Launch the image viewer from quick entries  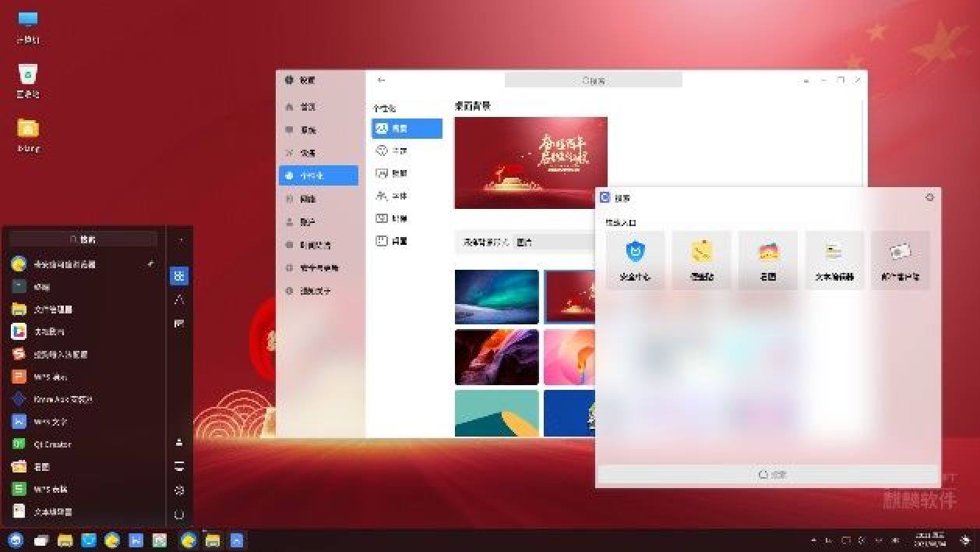pos(768,259)
